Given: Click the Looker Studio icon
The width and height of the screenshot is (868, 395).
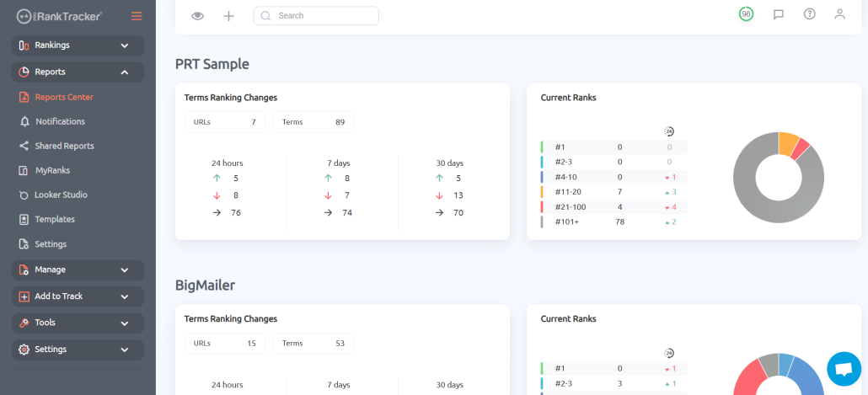Looking at the screenshot, I should pos(24,195).
